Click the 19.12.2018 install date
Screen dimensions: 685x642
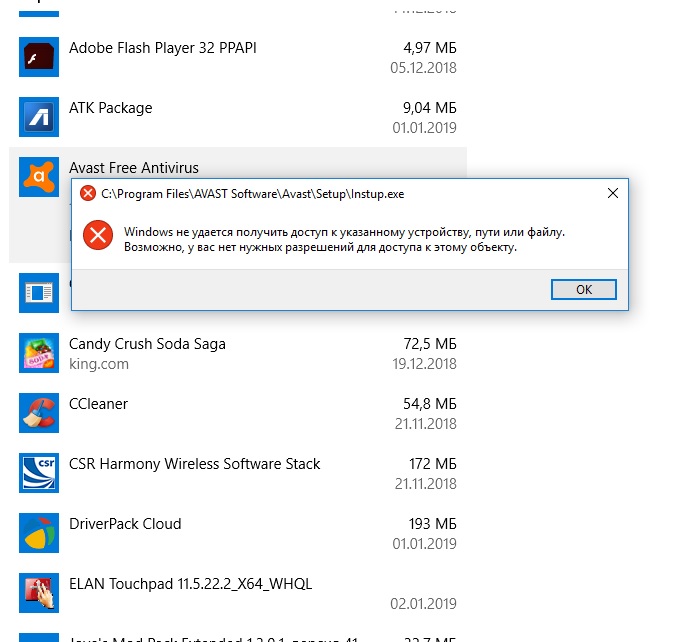coord(424,364)
